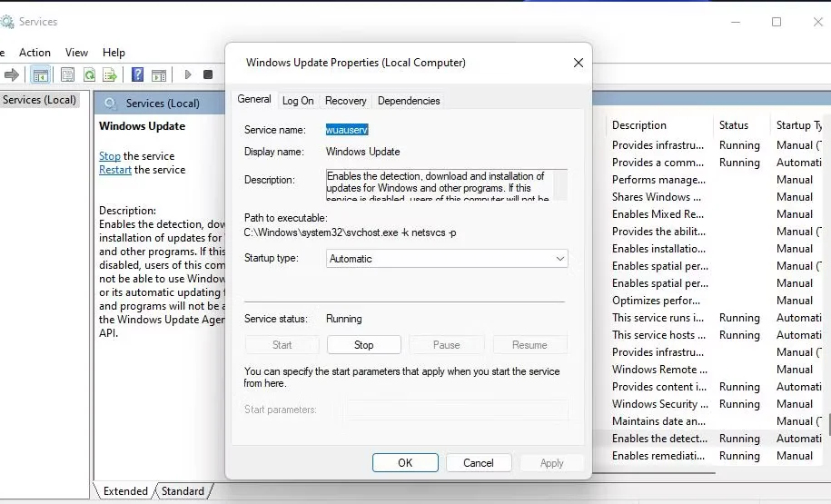Click the Stop the service link
Screen dimensions: 831x504
110,156
